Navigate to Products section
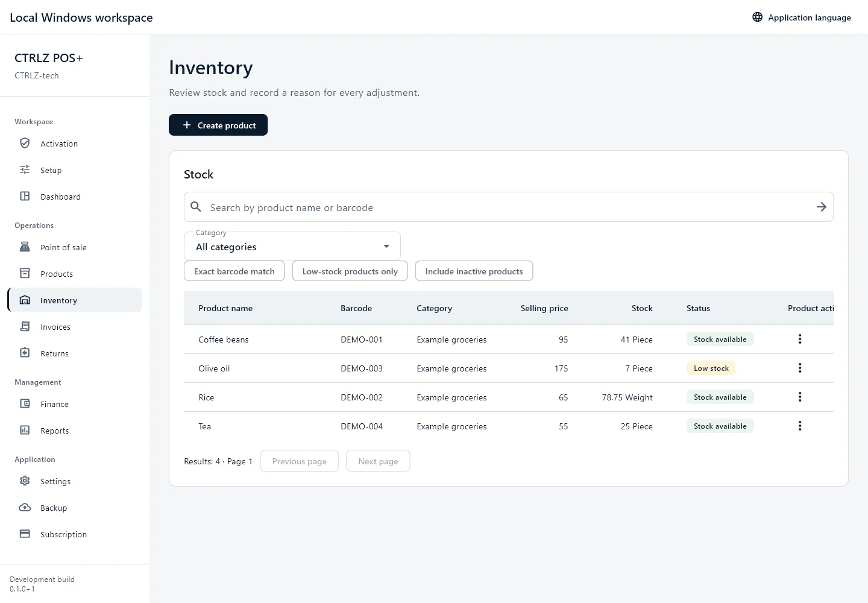Viewport: 868px width, 603px height. click(x=75, y=274)
